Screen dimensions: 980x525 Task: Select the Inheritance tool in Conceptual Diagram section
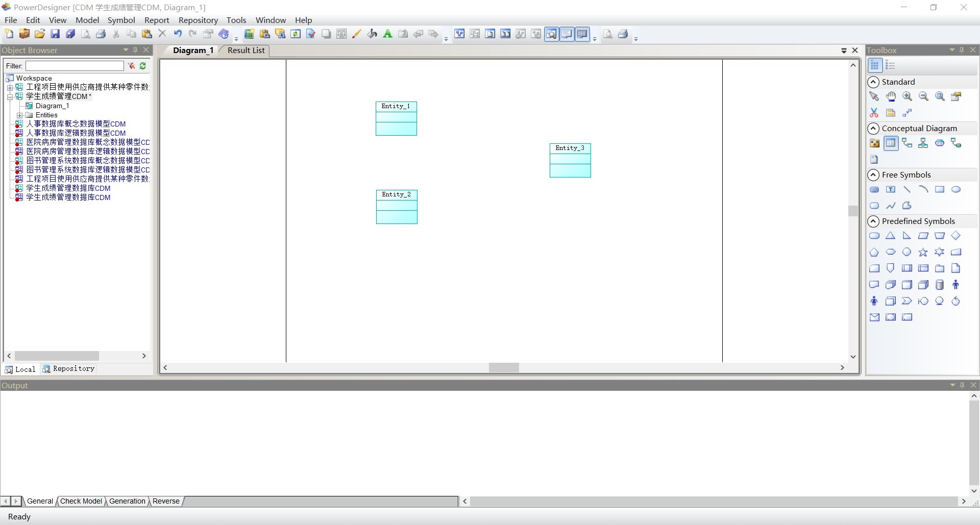coord(924,143)
